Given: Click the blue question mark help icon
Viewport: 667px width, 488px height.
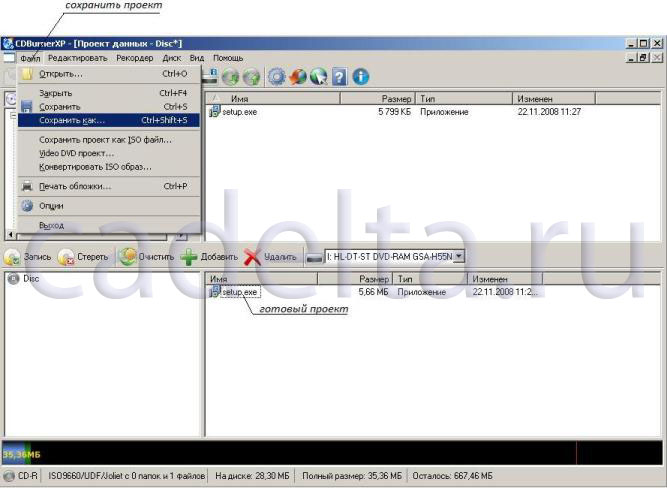Looking at the screenshot, I should 340,76.
